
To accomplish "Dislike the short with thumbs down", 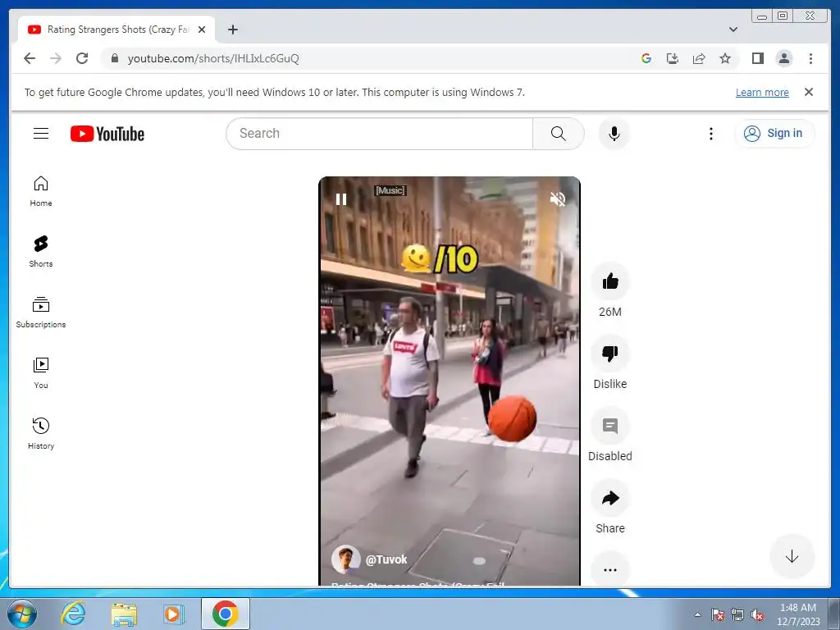I will (x=610, y=354).
